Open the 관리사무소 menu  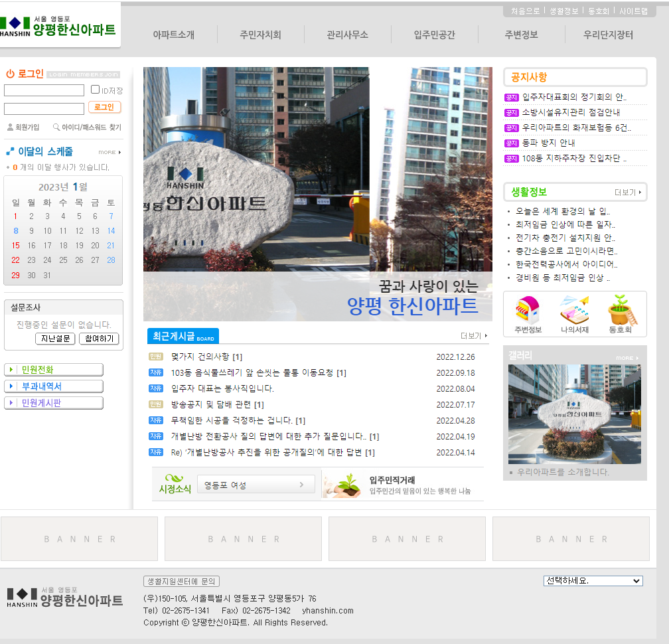point(347,35)
